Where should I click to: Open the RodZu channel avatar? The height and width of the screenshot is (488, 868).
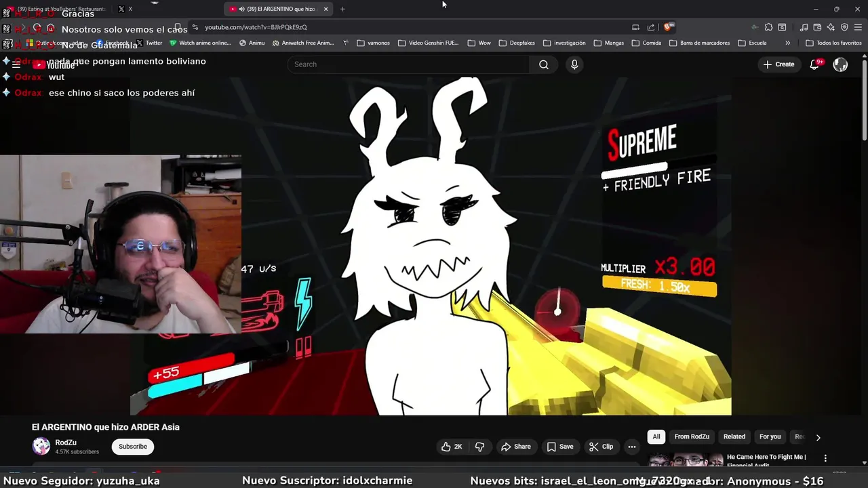click(41, 446)
